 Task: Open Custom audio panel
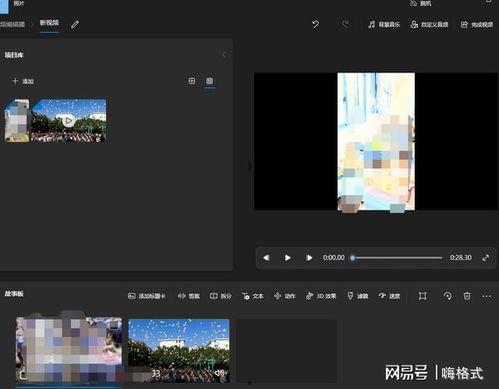coord(429,25)
